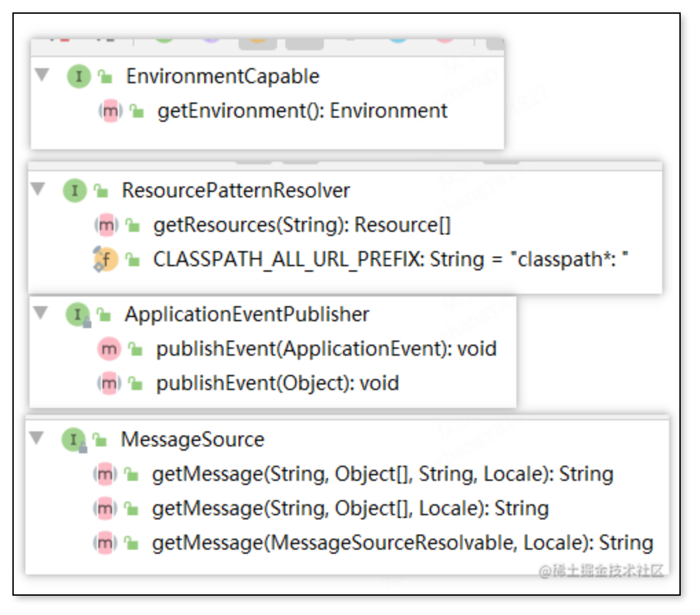Screen dimensions: 700x615
Task: Click the publishEvent(Object) method icon
Action: 109,383
